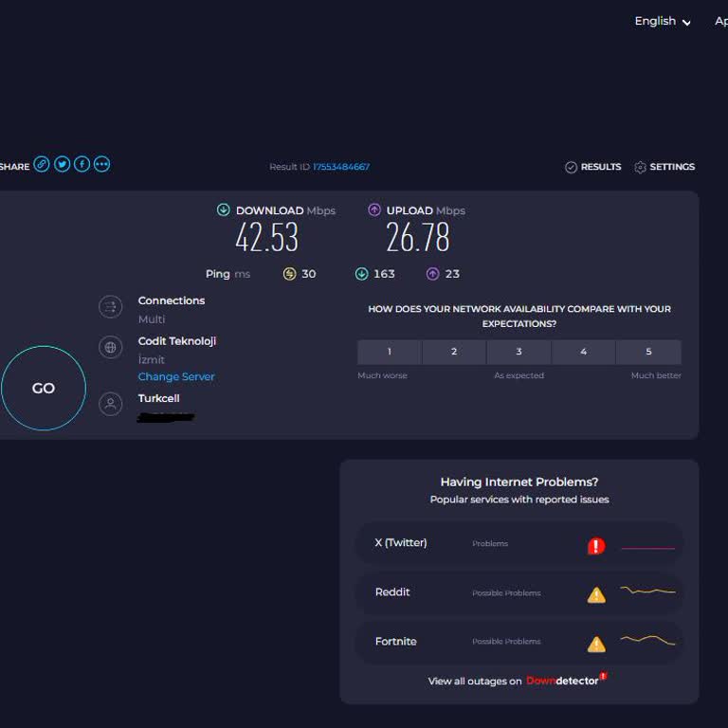Click the 26.78 upload speed value

(418, 237)
